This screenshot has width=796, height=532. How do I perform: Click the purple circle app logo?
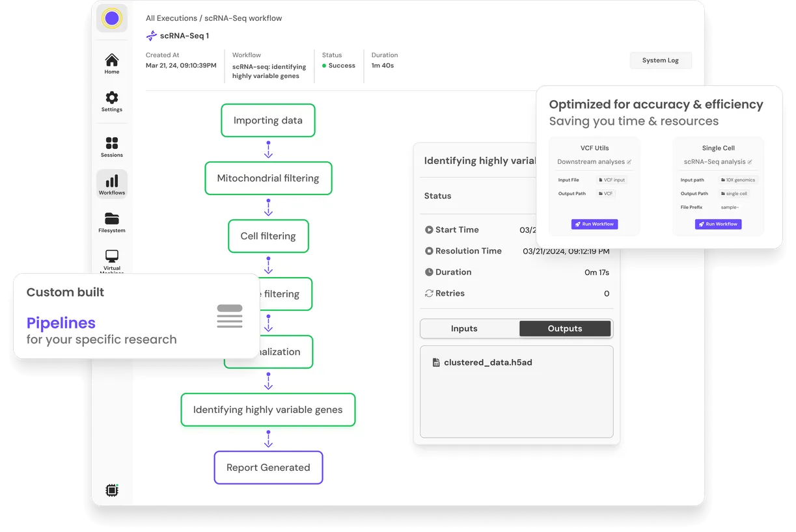pyautogui.click(x=112, y=18)
